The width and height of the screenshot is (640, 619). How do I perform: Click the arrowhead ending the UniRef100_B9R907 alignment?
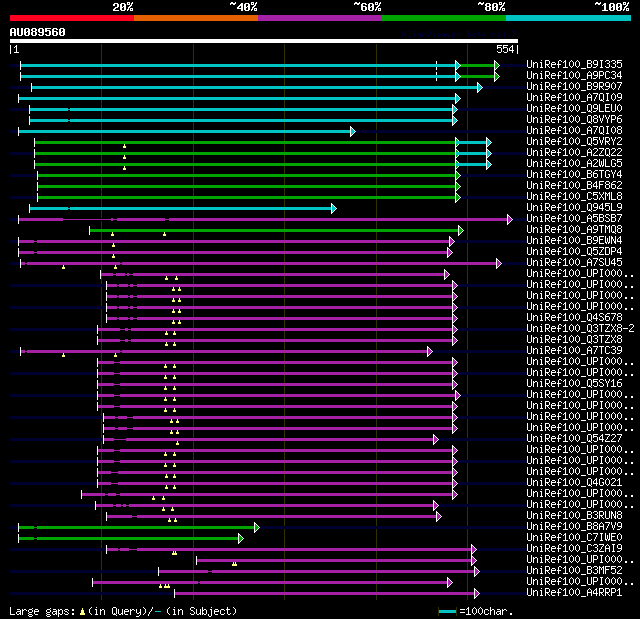pos(480,87)
